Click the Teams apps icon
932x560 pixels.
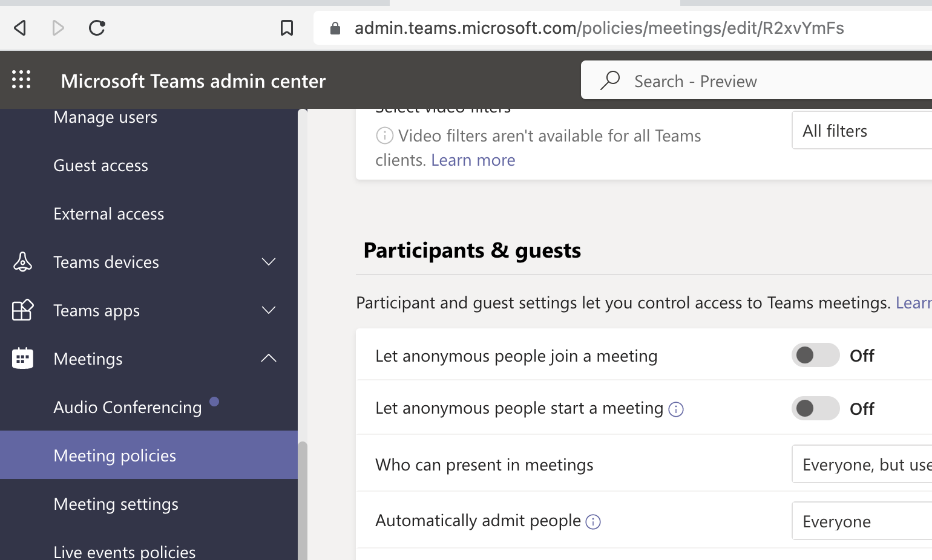22,310
